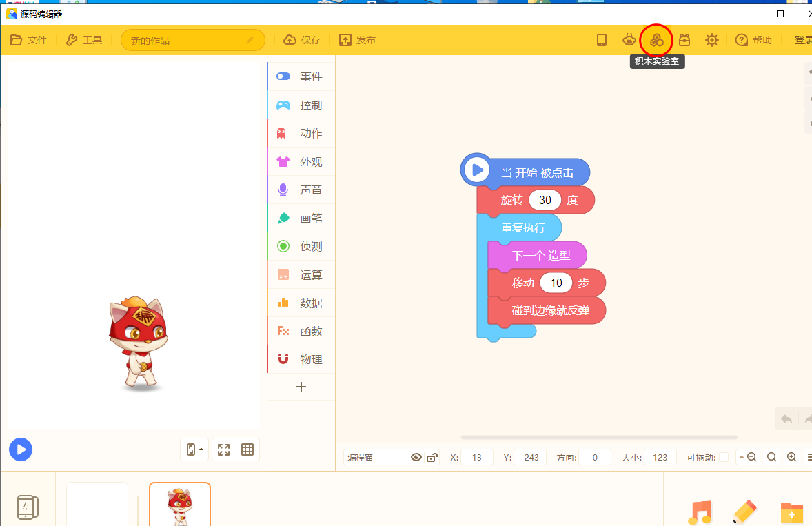Click the backpack icon in top toolbar
Viewport: 812px width, 526px height.
684,40
